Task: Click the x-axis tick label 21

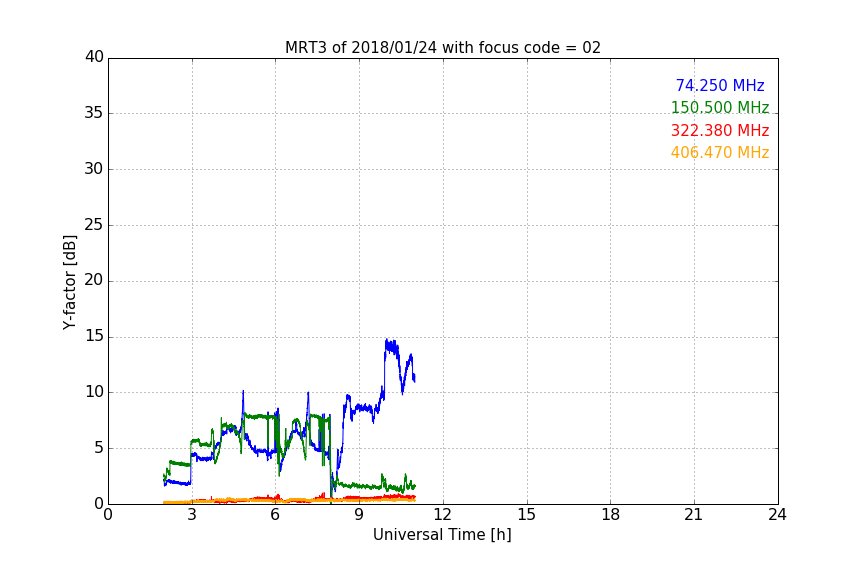Action: (x=694, y=515)
